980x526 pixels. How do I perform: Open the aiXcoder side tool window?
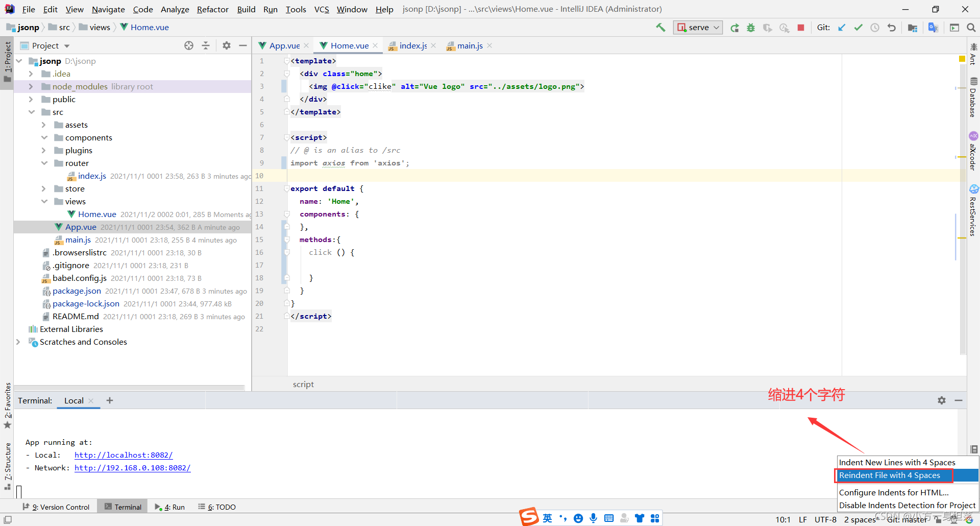click(973, 151)
